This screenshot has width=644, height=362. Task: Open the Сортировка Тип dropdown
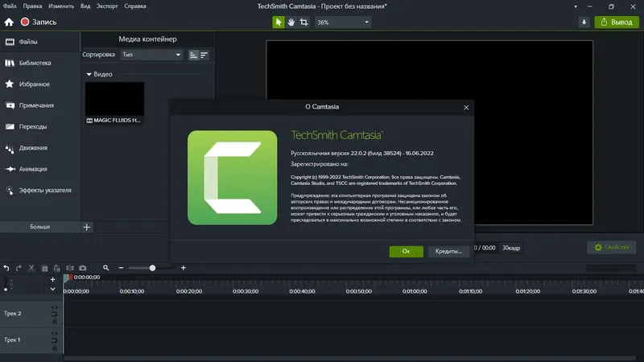pos(151,55)
